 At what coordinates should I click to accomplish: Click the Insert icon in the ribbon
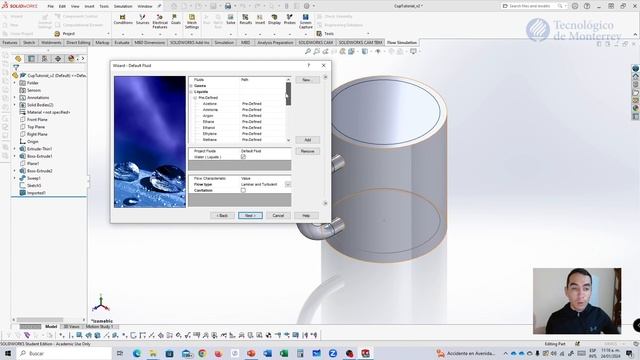click(260, 19)
